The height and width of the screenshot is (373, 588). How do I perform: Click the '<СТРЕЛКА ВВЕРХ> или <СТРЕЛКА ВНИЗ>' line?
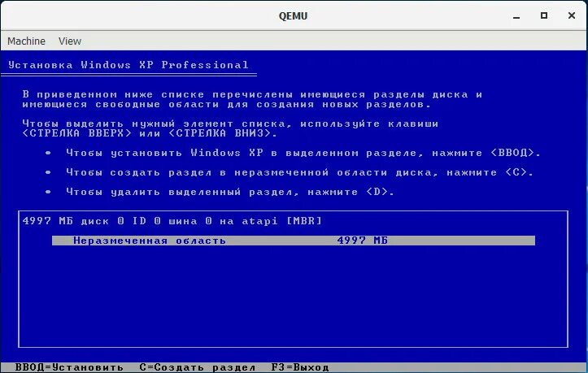coord(150,133)
